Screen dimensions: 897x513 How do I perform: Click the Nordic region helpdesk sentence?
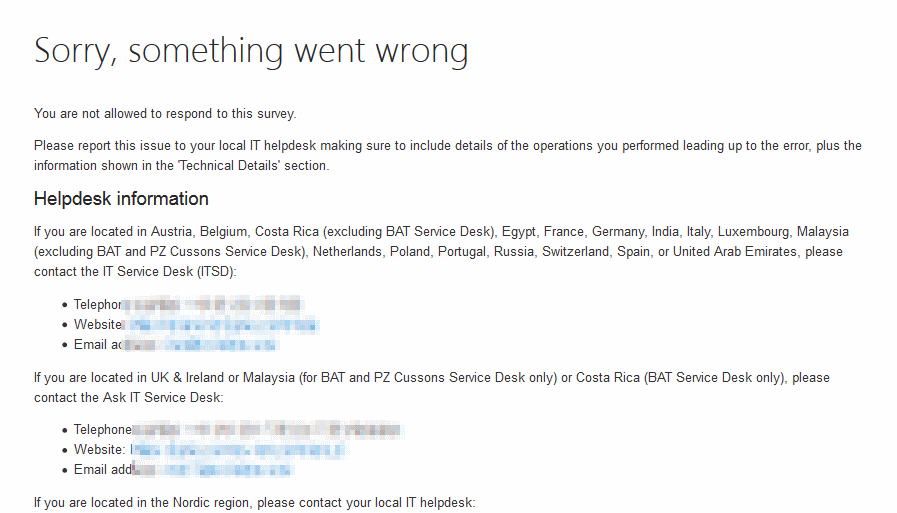pos(254,501)
